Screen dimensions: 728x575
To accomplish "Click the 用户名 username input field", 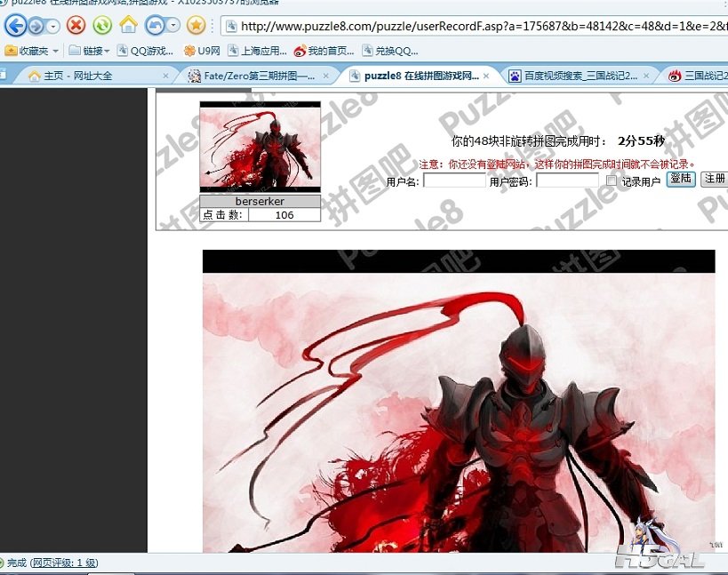I will [x=454, y=180].
